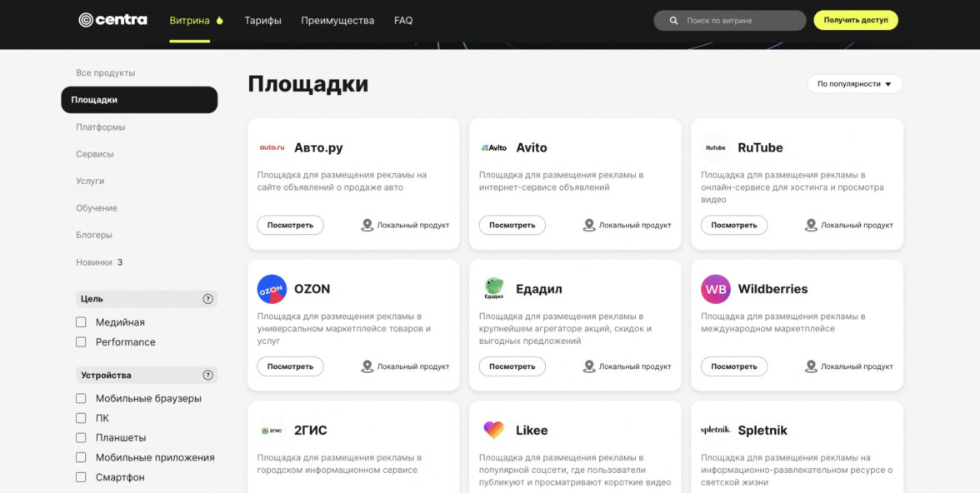Click the Spletnik card title
980x493 pixels.
point(762,431)
